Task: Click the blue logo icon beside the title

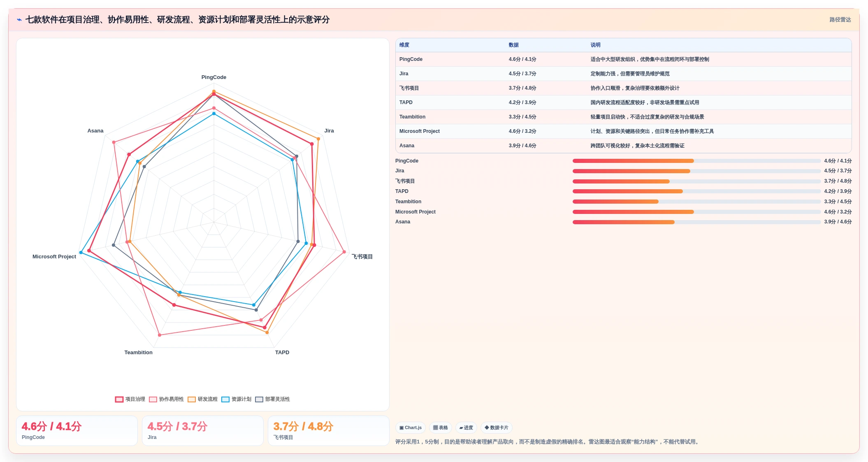Action: tap(19, 20)
